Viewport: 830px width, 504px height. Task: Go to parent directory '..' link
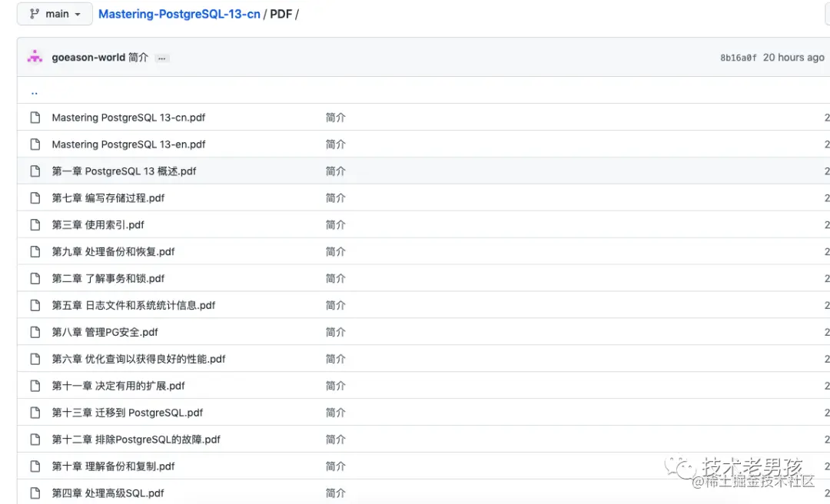pos(35,91)
